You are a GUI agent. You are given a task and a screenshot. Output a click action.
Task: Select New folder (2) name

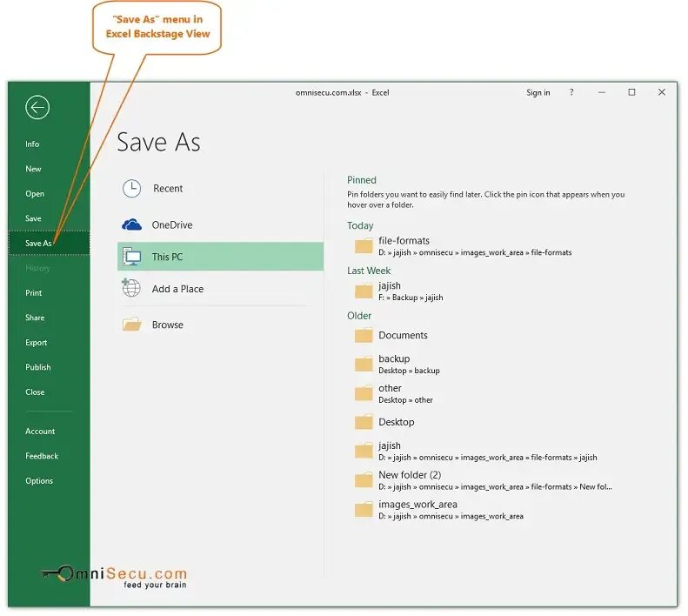point(410,475)
